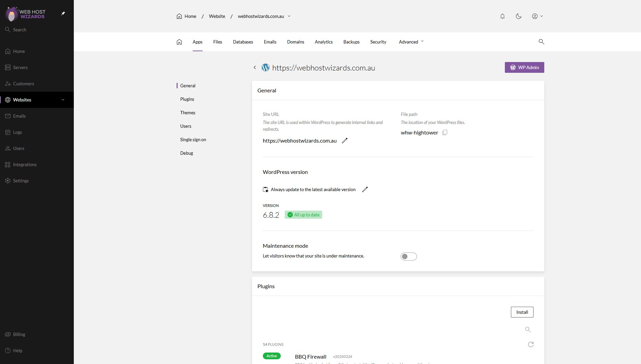Click the WP Admin button
The width and height of the screenshot is (641, 364).
524,67
